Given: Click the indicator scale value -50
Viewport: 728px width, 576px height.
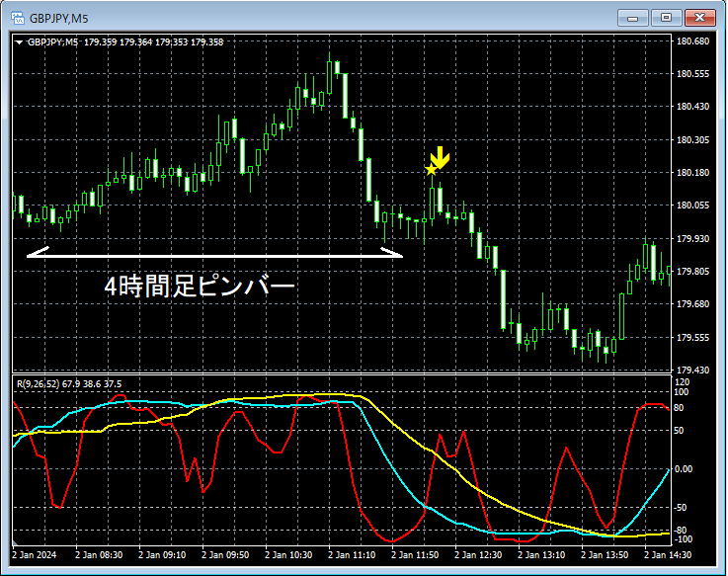Looking at the screenshot, I should tap(681, 508).
